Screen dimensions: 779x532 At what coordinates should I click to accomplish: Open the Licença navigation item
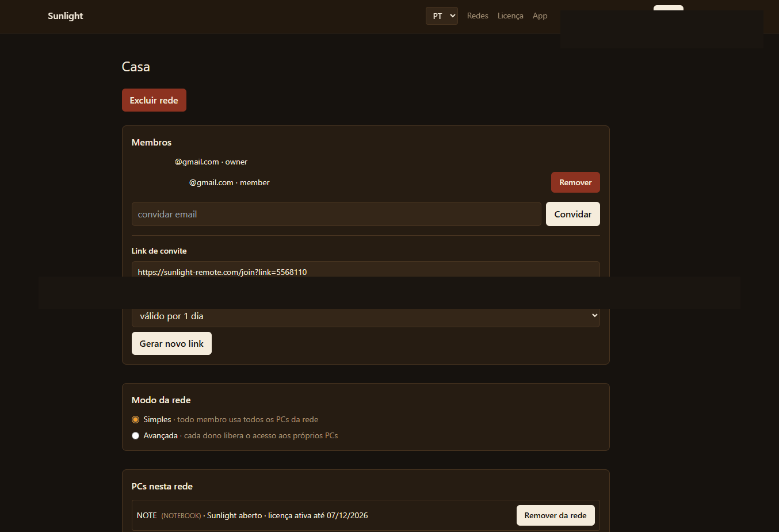coord(510,16)
